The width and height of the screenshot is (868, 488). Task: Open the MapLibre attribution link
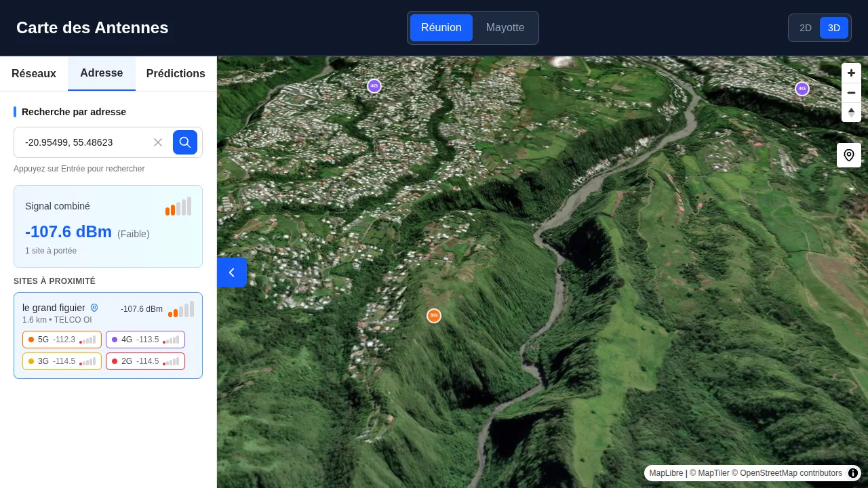coord(666,473)
